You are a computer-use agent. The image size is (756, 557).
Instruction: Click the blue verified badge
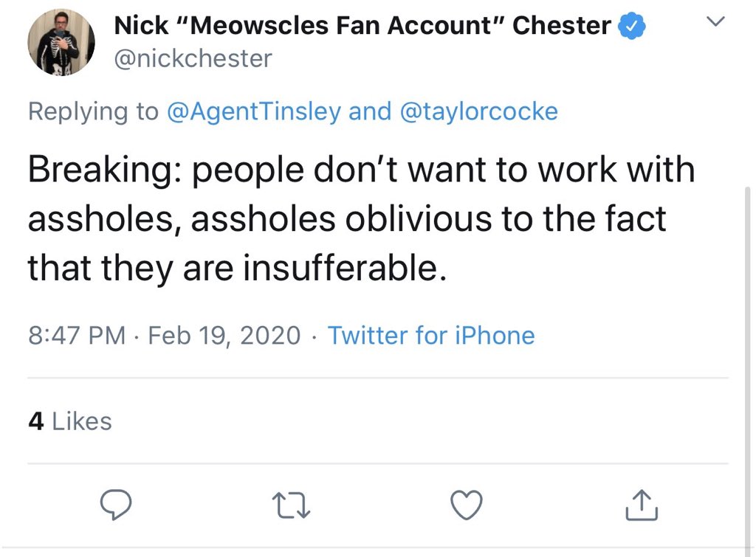coord(632,26)
